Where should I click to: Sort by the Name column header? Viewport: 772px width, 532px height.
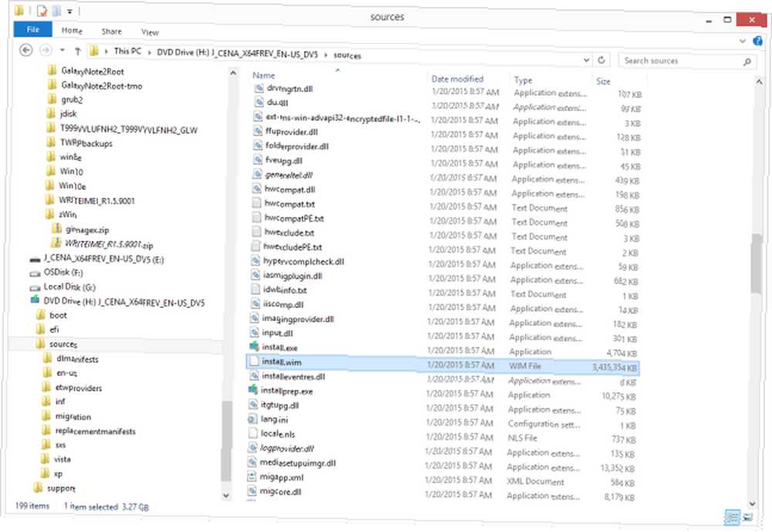264,76
